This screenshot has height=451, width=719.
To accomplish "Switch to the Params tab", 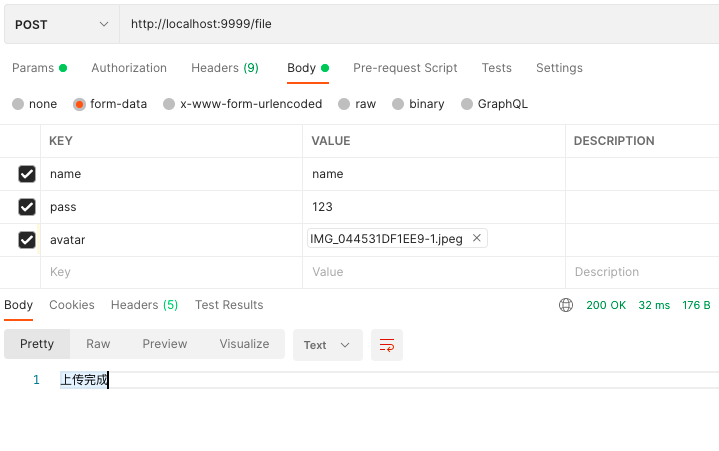I will click(x=33, y=68).
